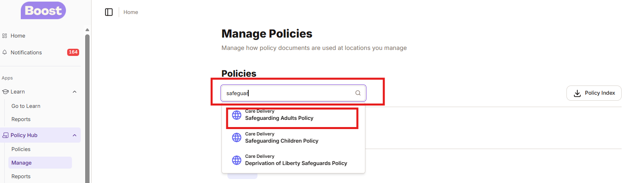Click the Notifications bell icon
This screenshot has width=644, height=183.
(x=5, y=52)
